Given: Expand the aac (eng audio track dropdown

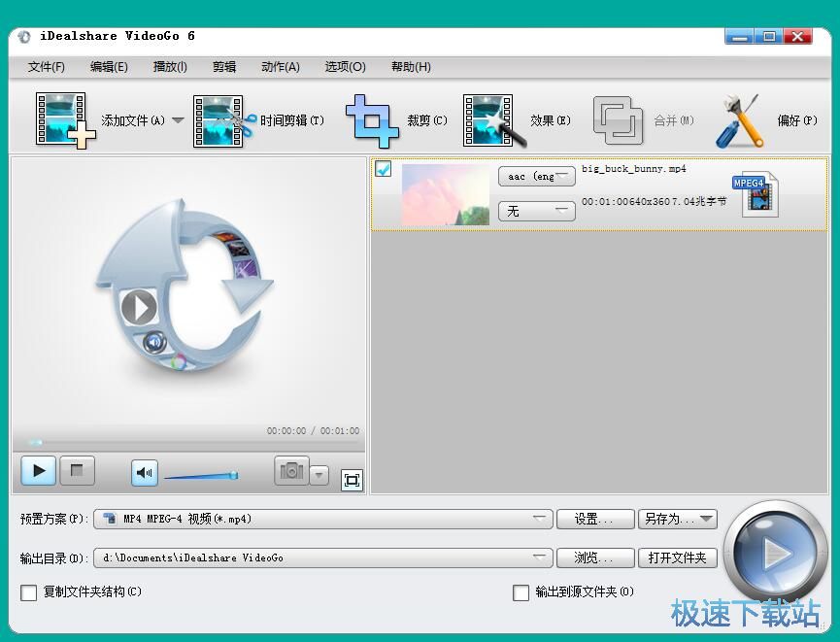Looking at the screenshot, I should (x=537, y=177).
